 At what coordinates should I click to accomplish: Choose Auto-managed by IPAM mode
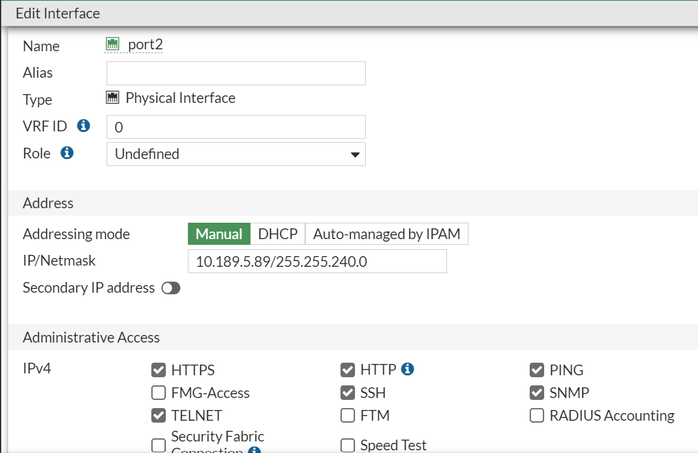point(386,234)
